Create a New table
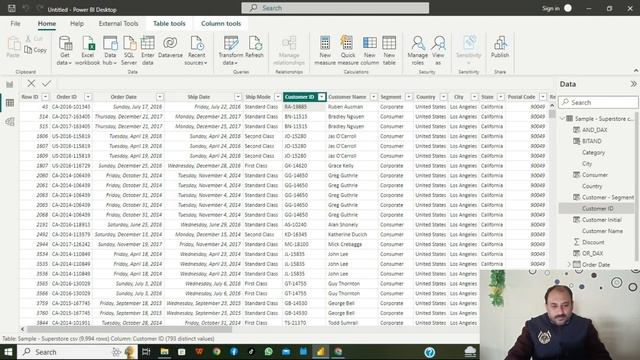Screen dimensions: 640x360 point(389,50)
